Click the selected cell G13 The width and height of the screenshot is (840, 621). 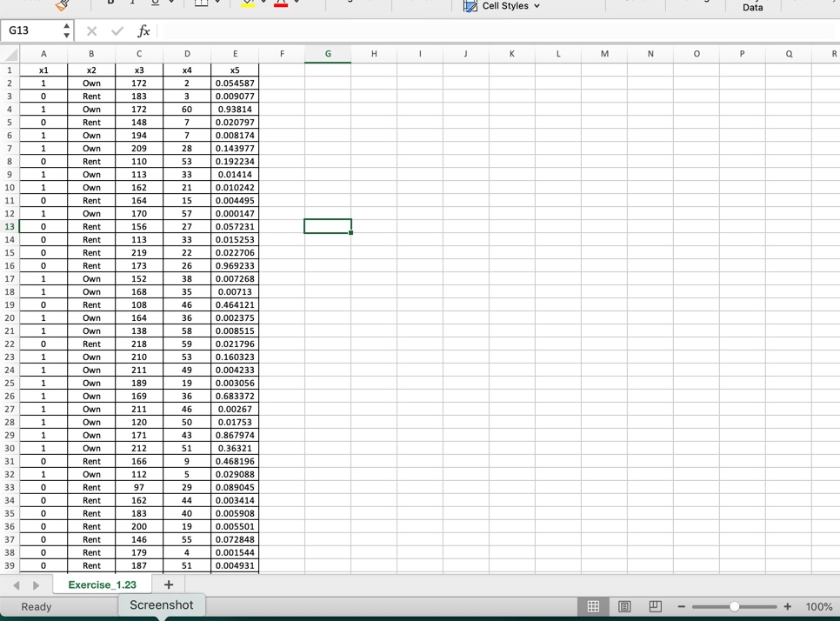[x=328, y=227]
